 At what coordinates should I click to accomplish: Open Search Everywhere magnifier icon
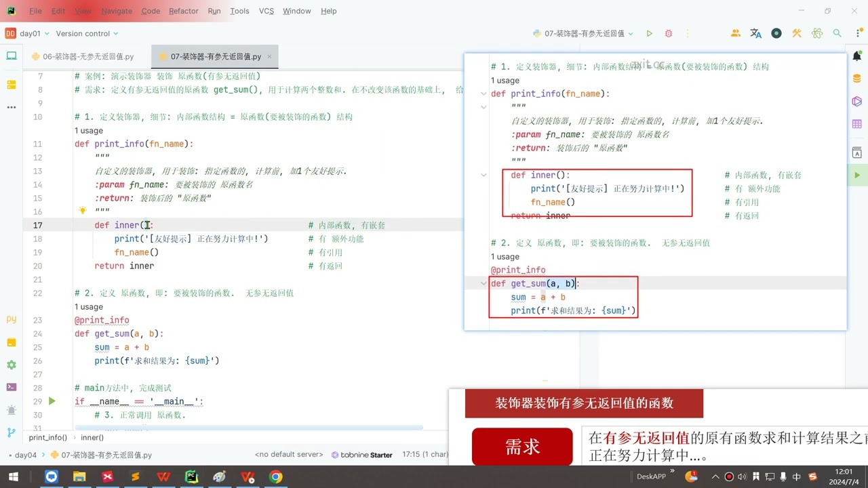[837, 33]
